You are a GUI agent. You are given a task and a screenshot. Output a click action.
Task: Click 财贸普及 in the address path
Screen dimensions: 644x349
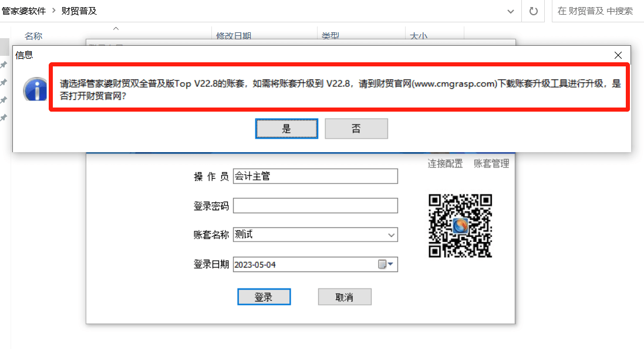pyautogui.click(x=79, y=11)
